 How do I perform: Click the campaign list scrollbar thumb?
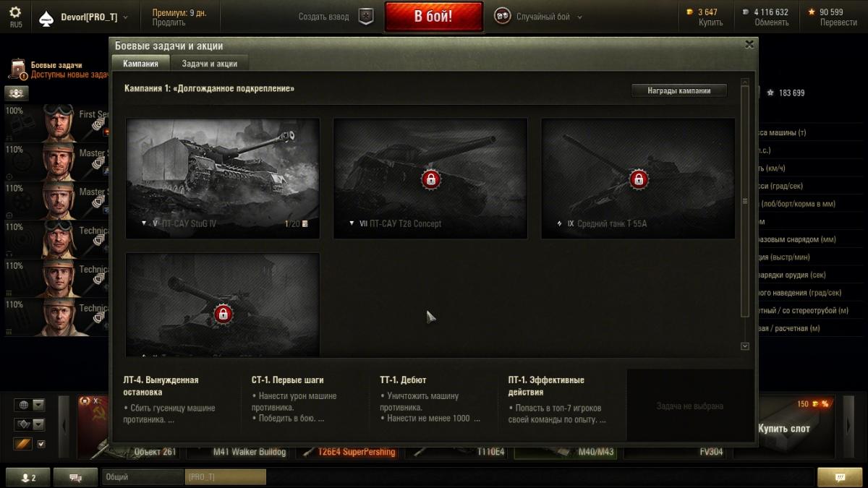pyautogui.click(x=745, y=201)
